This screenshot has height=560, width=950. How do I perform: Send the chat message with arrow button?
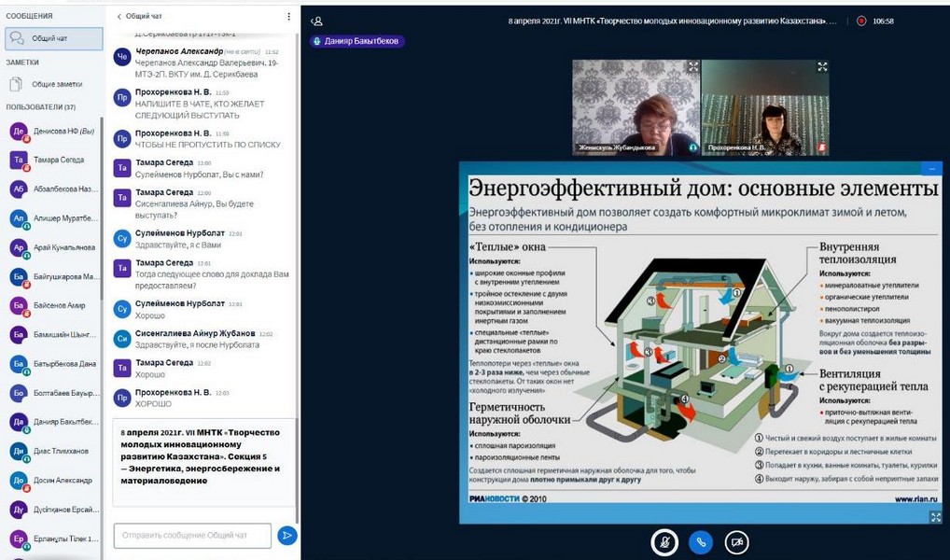tap(286, 535)
